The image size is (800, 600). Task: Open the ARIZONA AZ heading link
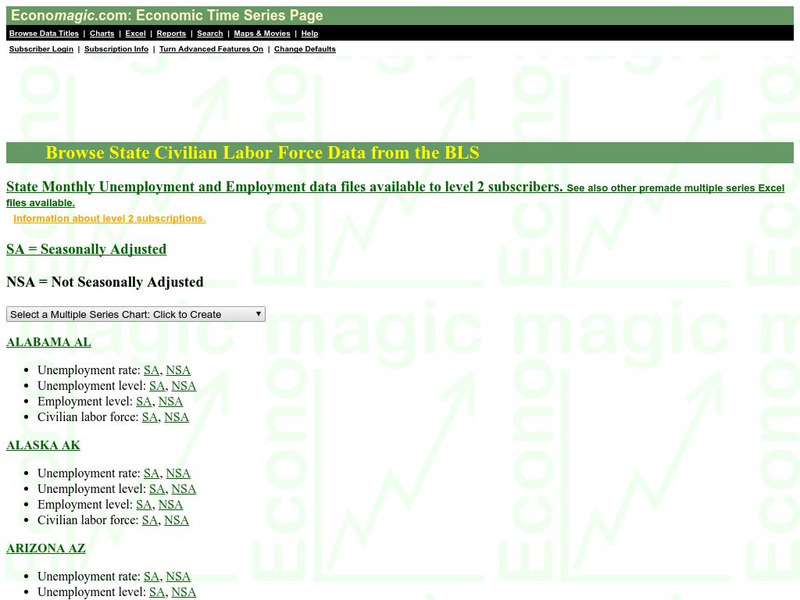pyautogui.click(x=46, y=548)
